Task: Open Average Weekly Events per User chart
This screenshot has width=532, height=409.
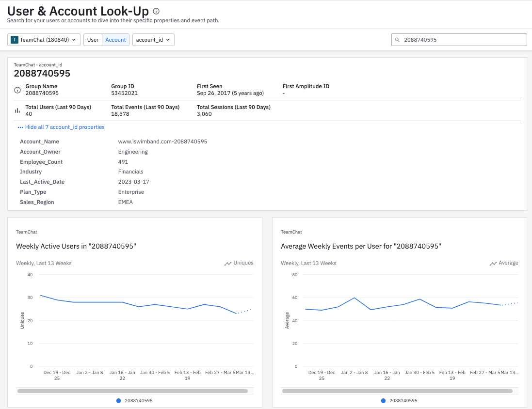Action: (361, 246)
